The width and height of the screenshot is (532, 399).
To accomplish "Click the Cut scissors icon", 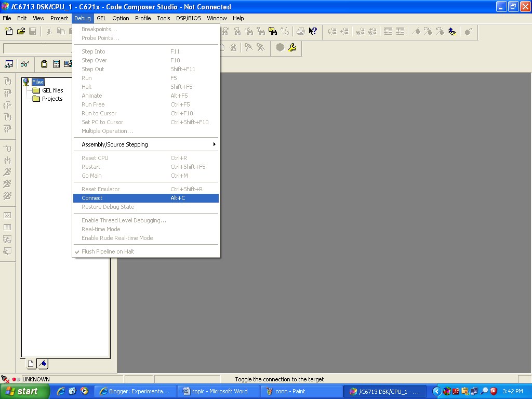I will (x=49, y=32).
